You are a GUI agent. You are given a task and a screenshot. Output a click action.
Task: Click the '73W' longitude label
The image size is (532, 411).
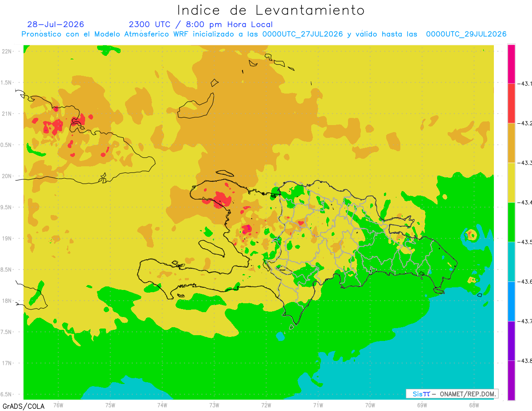[x=214, y=405]
